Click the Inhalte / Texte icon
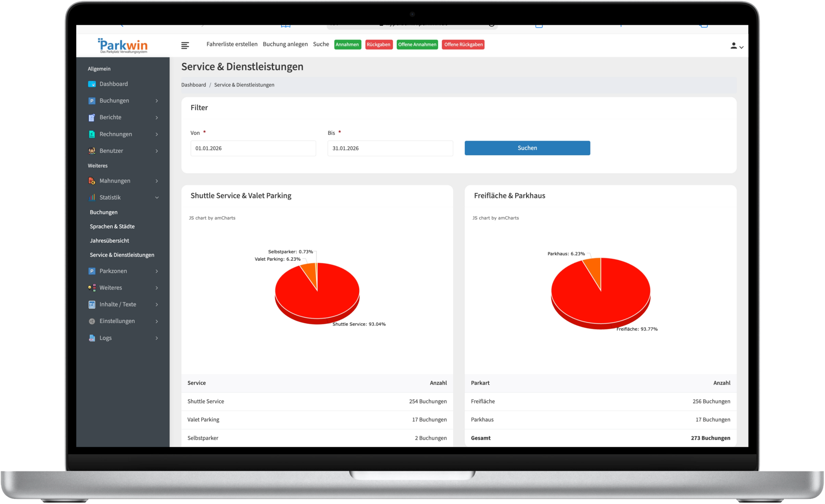 click(92, 305)
